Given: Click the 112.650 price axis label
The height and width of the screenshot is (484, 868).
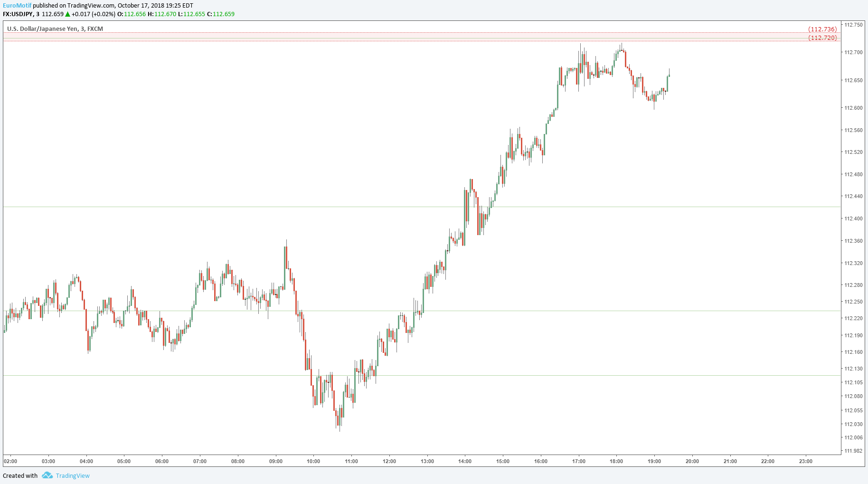Looking at the screenshot, I should (x=853, y=80).
